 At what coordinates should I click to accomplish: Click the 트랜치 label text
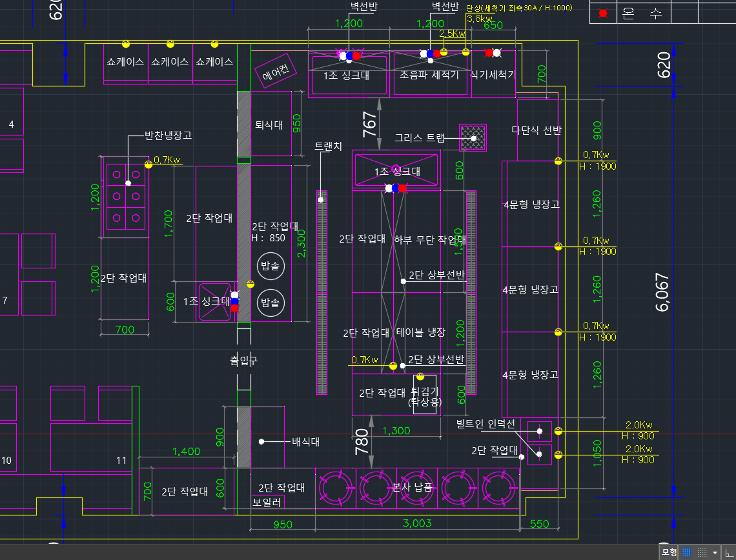328,146
